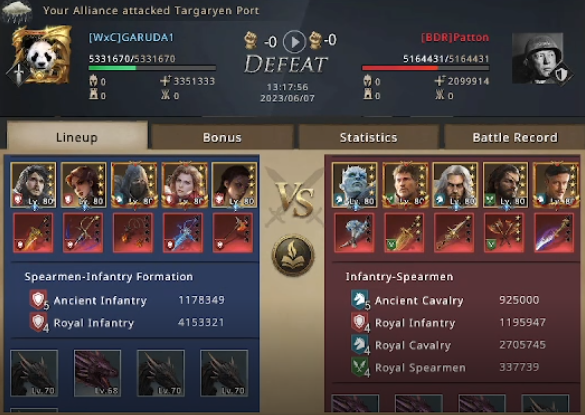585x415 pixels.
Task: Select the Lineup tab
Action: point(77,137)
